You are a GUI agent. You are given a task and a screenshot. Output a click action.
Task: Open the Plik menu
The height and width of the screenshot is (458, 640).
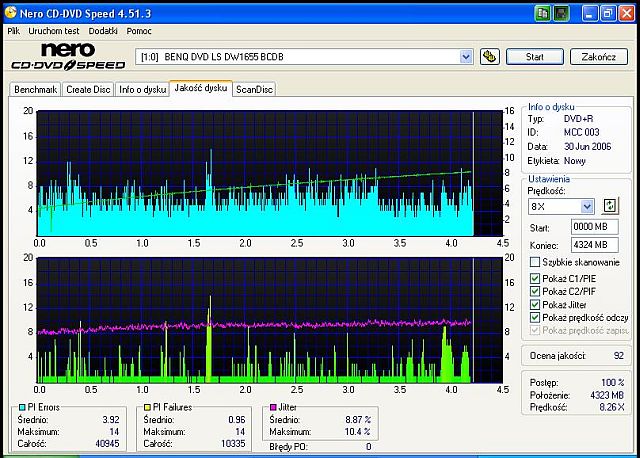point(14,31)
